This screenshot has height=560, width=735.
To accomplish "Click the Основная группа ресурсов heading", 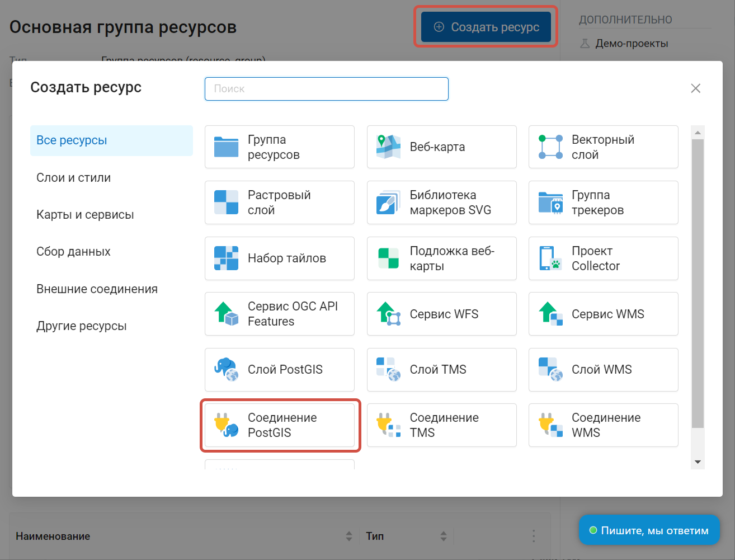I will (x=123, y=27).
